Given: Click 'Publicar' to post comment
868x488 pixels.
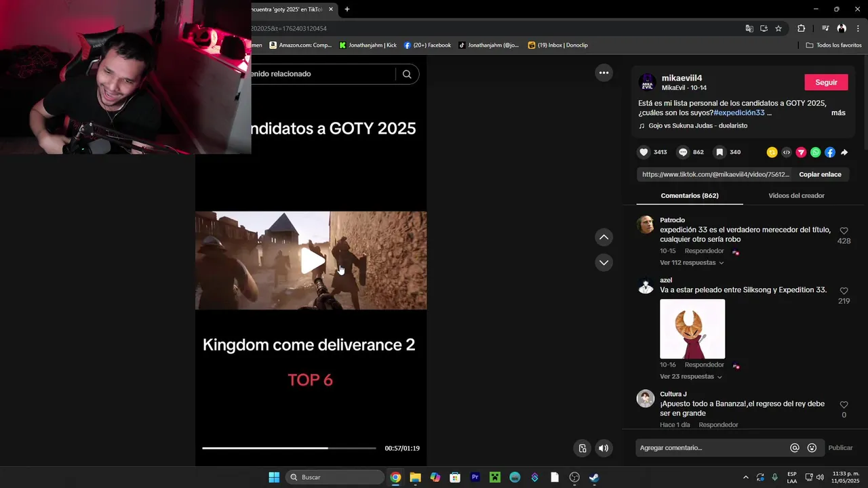Looking at the screenshot, I should (x=840, y=448).
